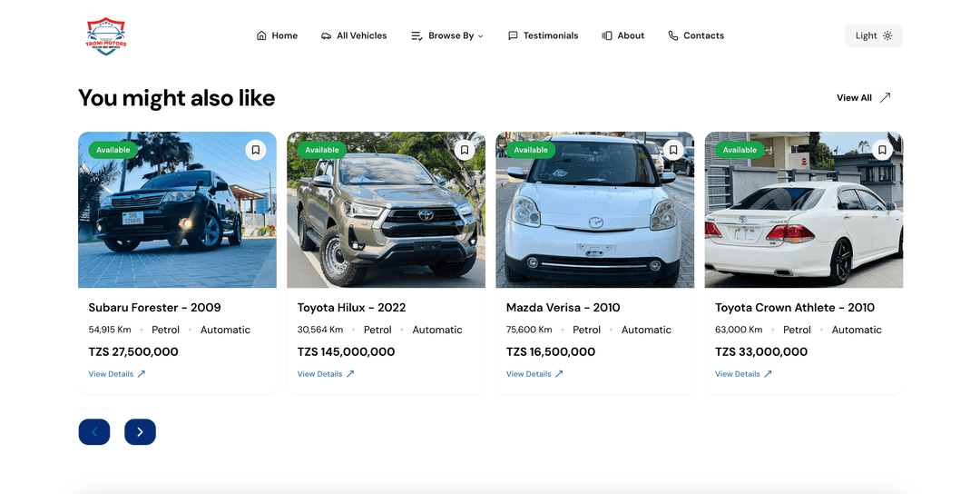The image size is (980, 494).
Task: Click the TZS 16,500,000 price
Action: (x=550, y=352)
